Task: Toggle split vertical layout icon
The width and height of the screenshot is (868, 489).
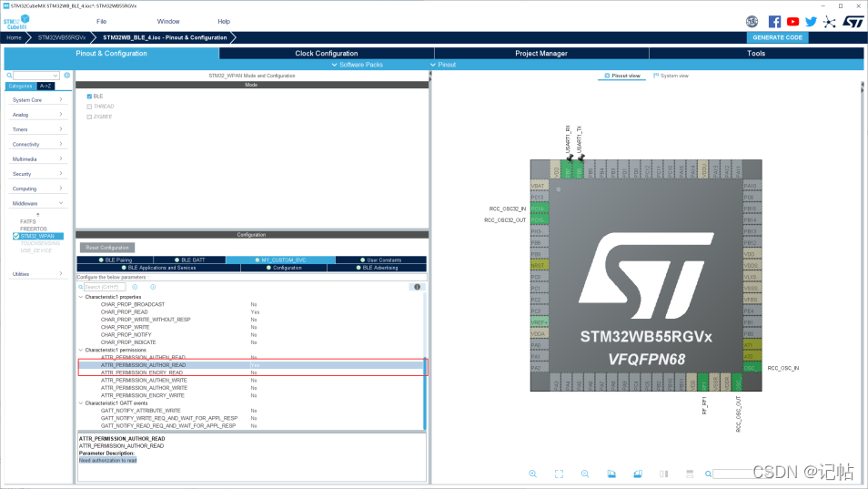Action: [x=663, y=474]
